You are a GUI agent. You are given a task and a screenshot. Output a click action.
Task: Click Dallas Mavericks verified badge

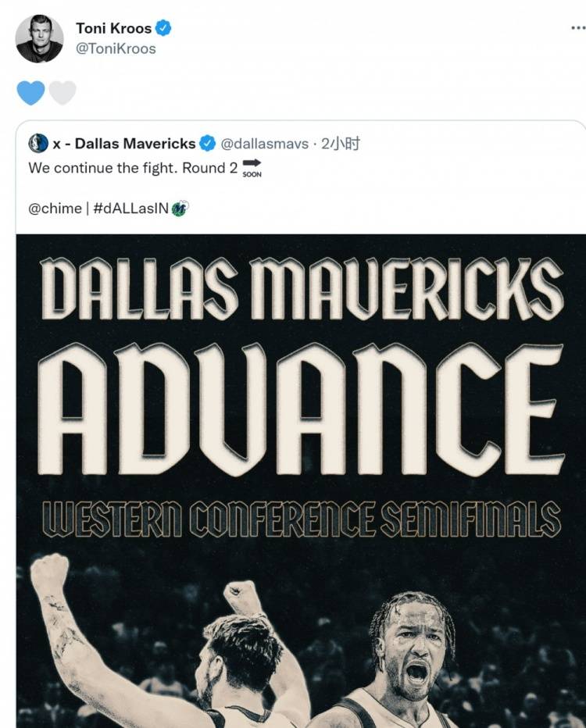pyautogui.click(x=208, y=144)
